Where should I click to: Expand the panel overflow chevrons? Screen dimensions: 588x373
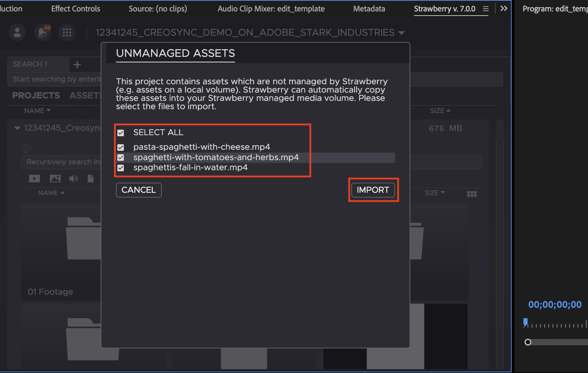504,9
